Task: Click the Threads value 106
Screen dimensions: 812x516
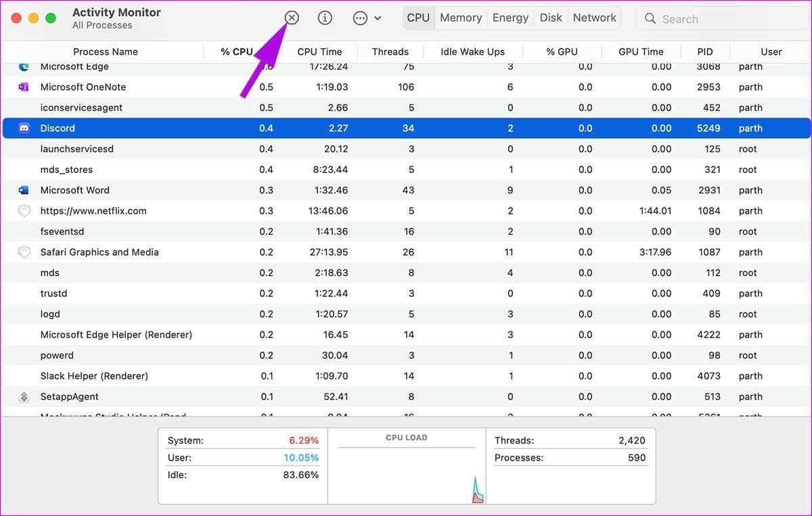Action: click(406, 87)
